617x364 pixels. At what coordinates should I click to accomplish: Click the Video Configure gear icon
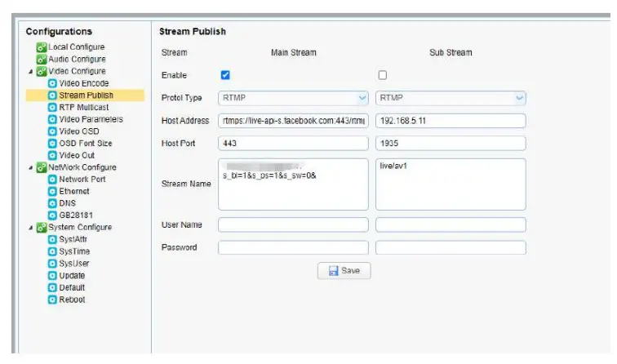click(x=42, y=71)
